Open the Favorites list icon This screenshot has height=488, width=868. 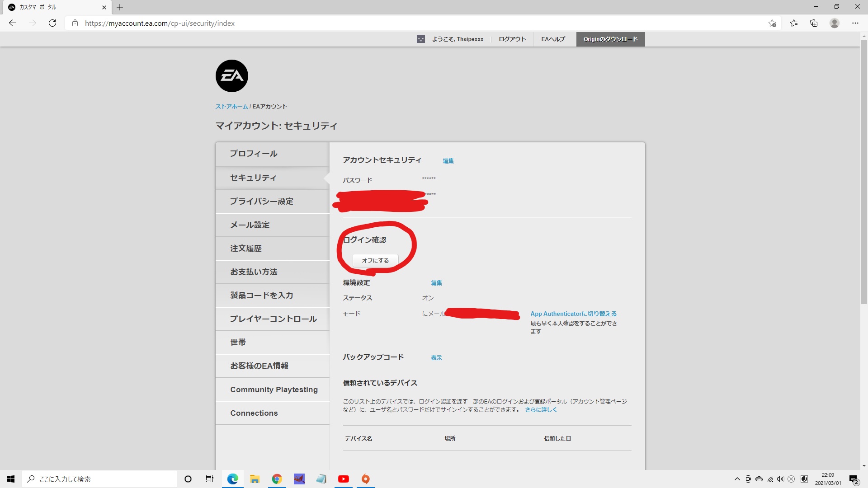794,23
